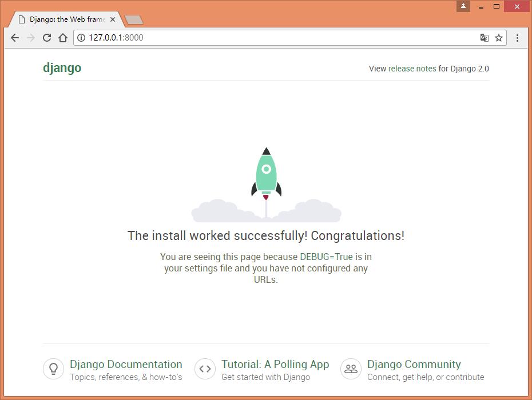Close the Django tab with its X
Screen dimensions: 532x400
pyautogui.click(x=113, y=19)
